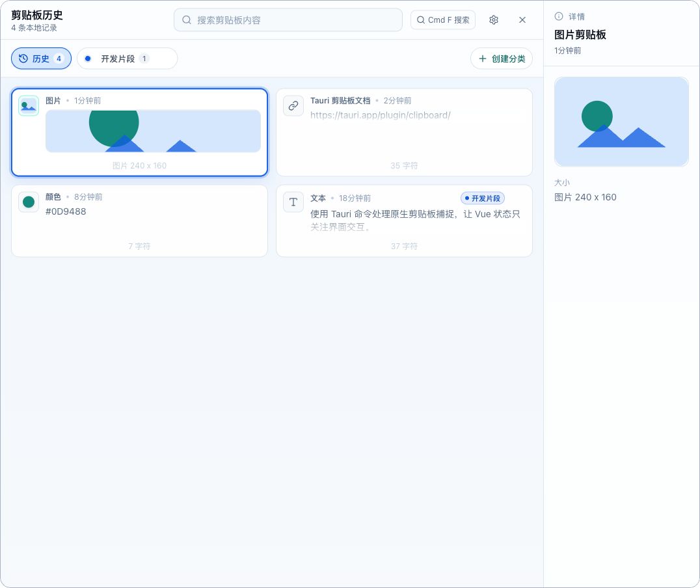Select the Tauri 剪贴板文档 card title
The width and height of the screenshot is (700, 588).
point(340,100)
